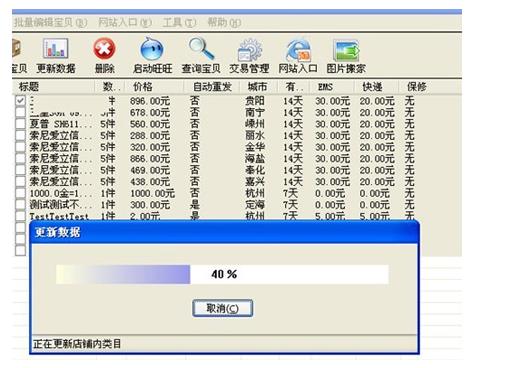The height and width of the screenshot is (368, 515).
Task: Select city cell 贵阳
Action: point(255,101)
